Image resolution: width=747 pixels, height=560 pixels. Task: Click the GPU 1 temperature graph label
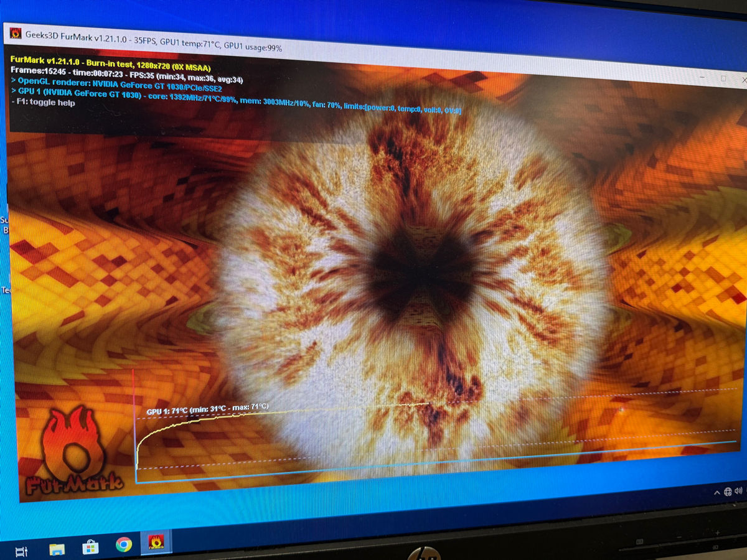(207, 409)
